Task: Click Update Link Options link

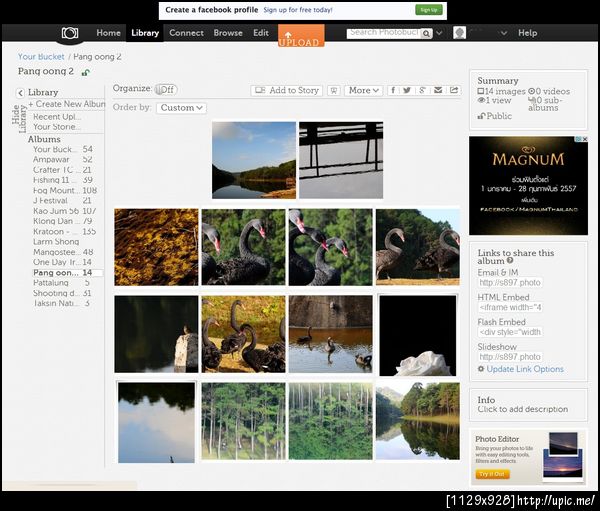Action: tap(525, 369)
